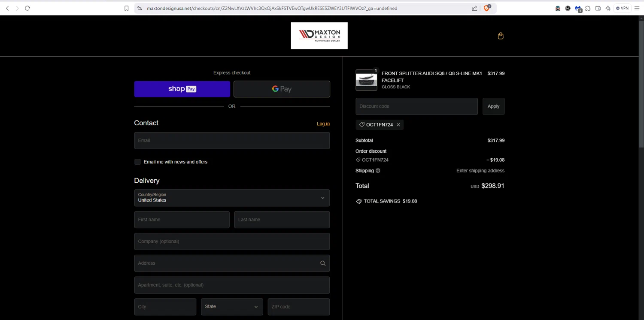Open the Brave Wallet icon
Image resolution: width=644 pixels, height=320 pixels.
tap(598, 8)
